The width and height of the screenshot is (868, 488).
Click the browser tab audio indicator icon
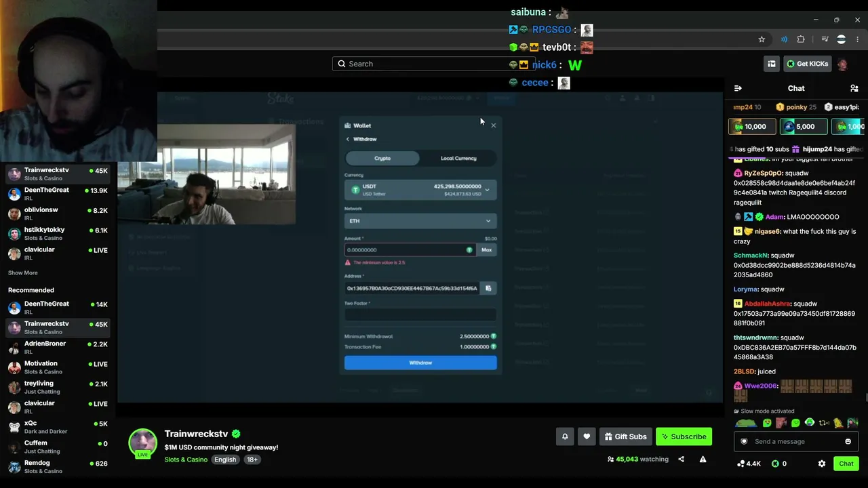click(x=784, y=39)
